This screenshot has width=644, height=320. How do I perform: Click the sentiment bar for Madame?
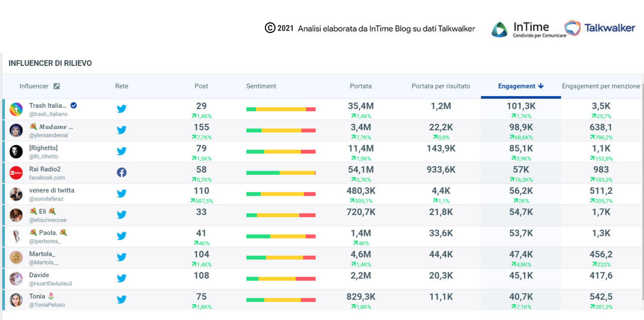(281, 130)
